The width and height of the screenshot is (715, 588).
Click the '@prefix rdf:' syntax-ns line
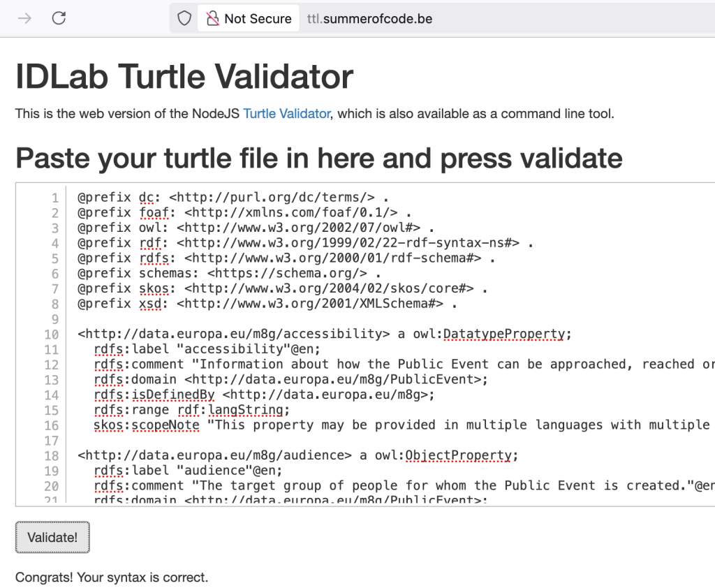click(306, 243)
